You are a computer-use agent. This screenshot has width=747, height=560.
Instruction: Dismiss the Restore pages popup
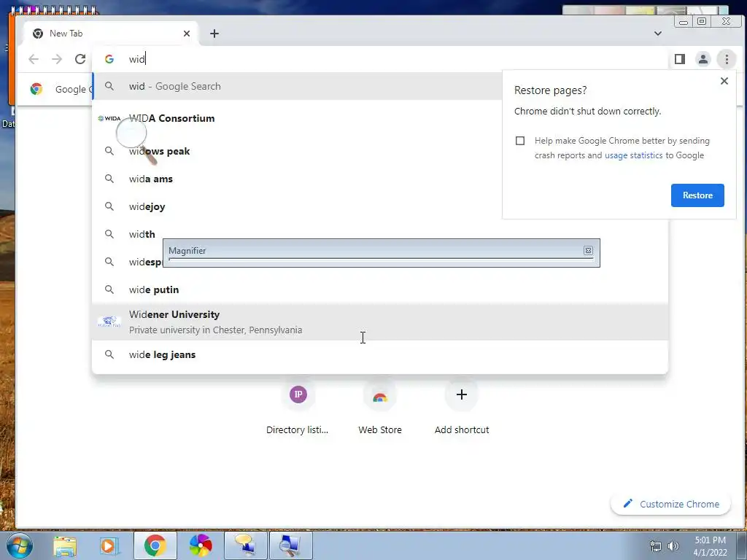(724, 81)
